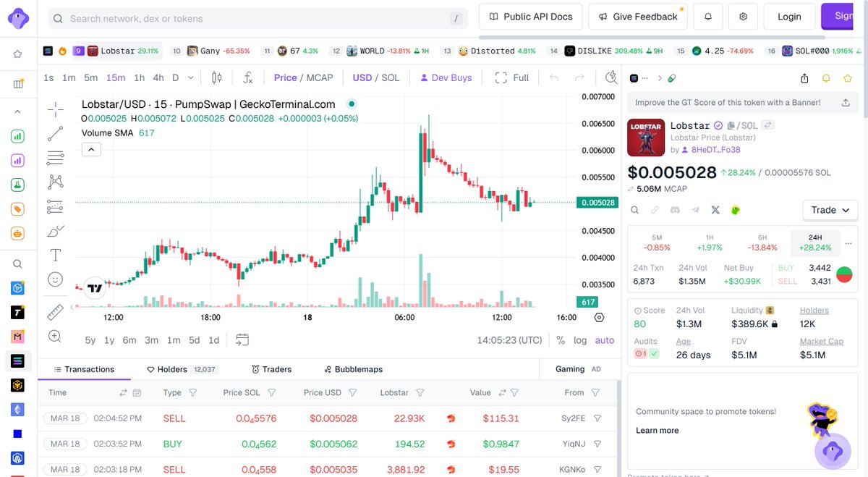This screenshot has height=477, width=868.
Task: Select the trend line drawing tool
Action: [x=56, y=134]
